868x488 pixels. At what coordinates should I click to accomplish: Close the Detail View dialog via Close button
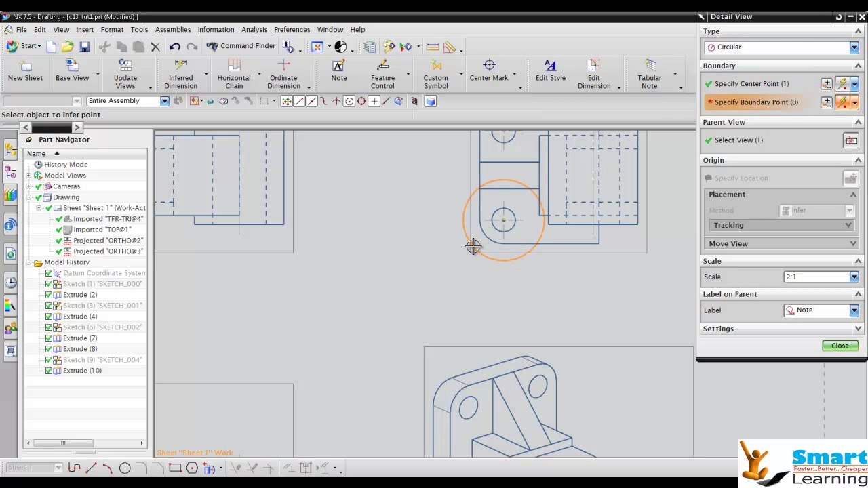point(840,346)
